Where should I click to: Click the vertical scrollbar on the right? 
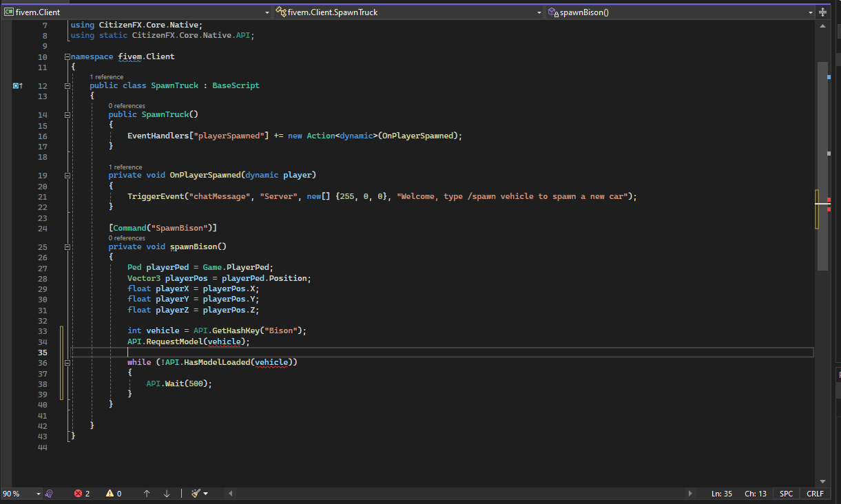click(x=822, y=172)
